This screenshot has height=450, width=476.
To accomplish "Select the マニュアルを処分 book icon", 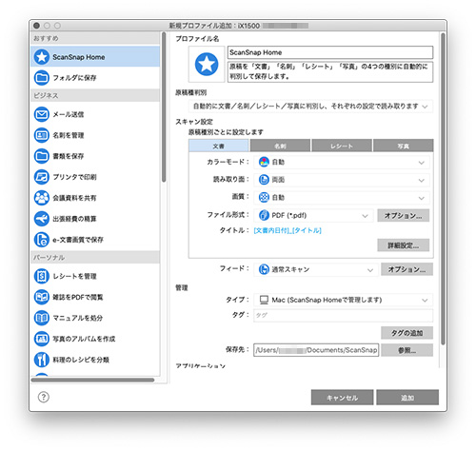I will coord(42,318).
